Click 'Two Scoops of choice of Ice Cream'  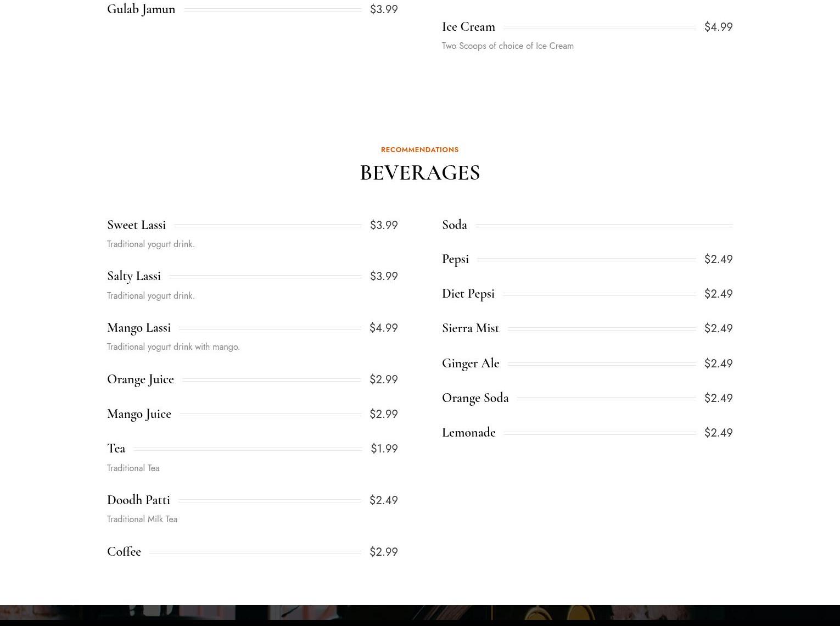point(508,46)
